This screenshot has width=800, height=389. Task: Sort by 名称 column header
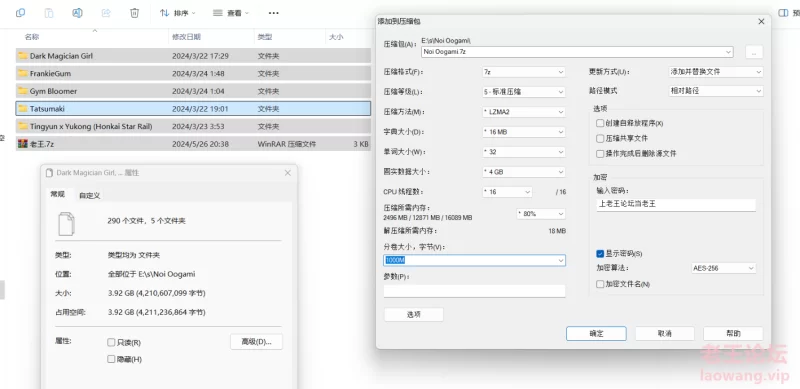point(32,37)
